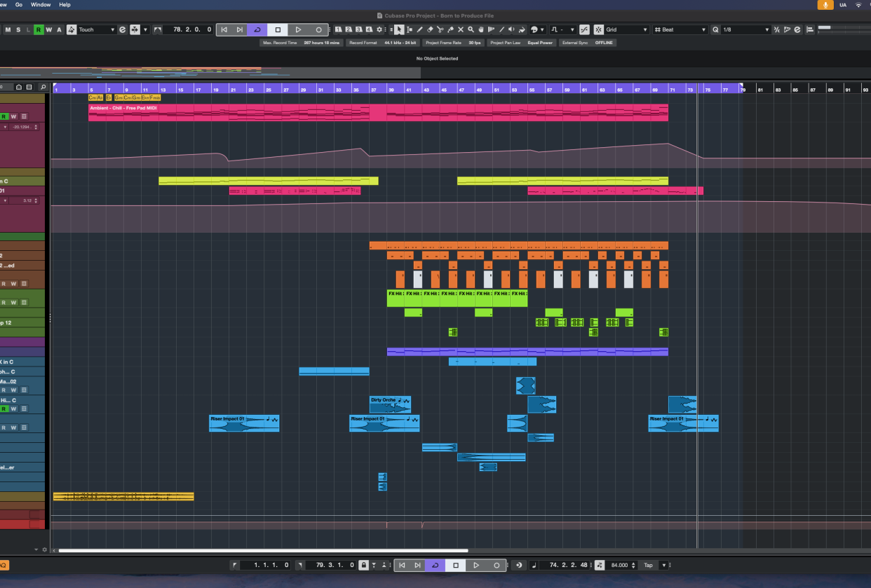Select the first Riser Impact 01 audio clip

tap(244, 423)
